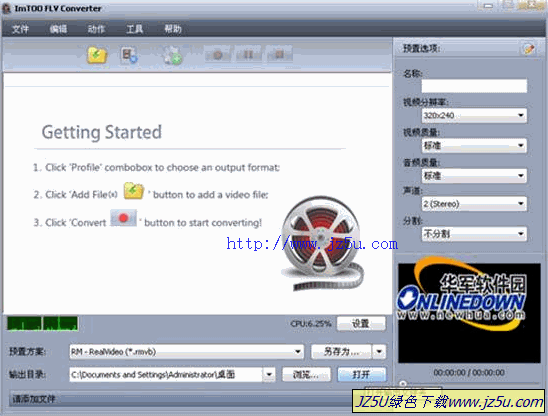
Task: Minimize the ImTOO FLV Converter window
Action: click(489, 6)
